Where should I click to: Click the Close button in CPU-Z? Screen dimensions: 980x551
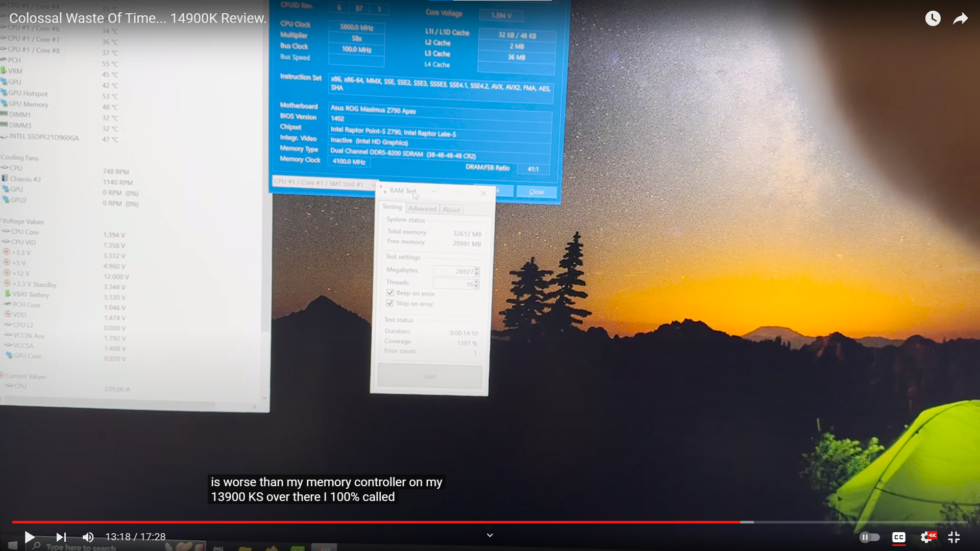(x=536, y=192)
